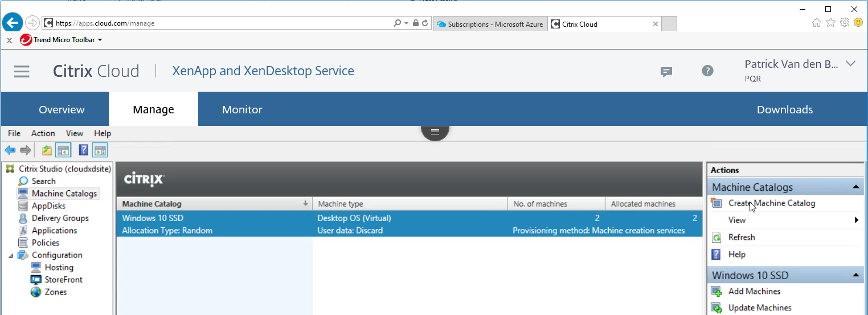The width and height of the screenshot is (868, 315).
Task: Click the search magnifier in address bar
Action: pos(398,23)
